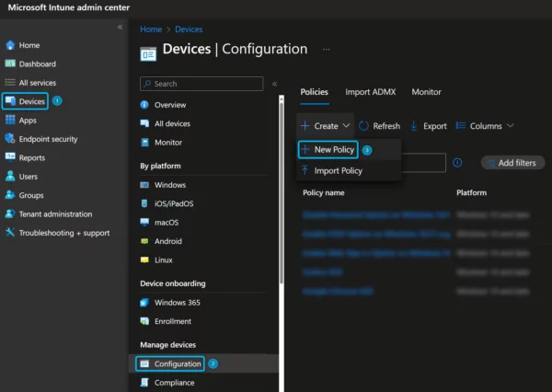Screen dimensions: 552x392
Task: Click the Refresh circular arrow icon
Action: 363,126
